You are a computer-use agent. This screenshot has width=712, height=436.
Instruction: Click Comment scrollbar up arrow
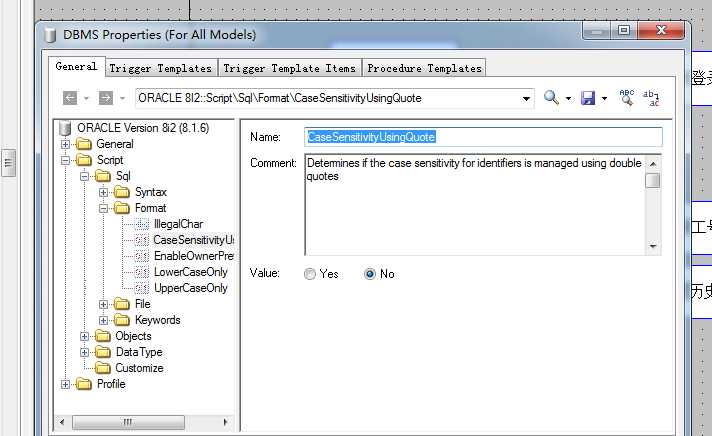tap(653, 164)
